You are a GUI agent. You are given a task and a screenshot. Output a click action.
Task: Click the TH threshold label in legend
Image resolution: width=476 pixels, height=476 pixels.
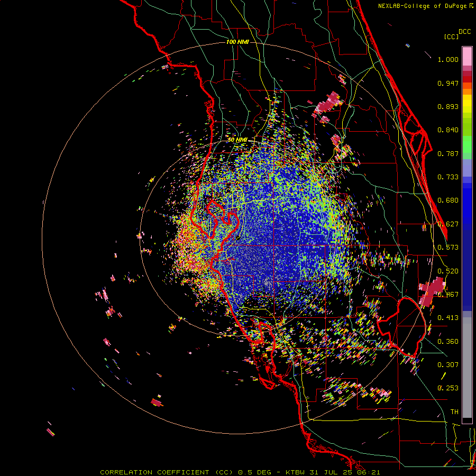point(454,412)
